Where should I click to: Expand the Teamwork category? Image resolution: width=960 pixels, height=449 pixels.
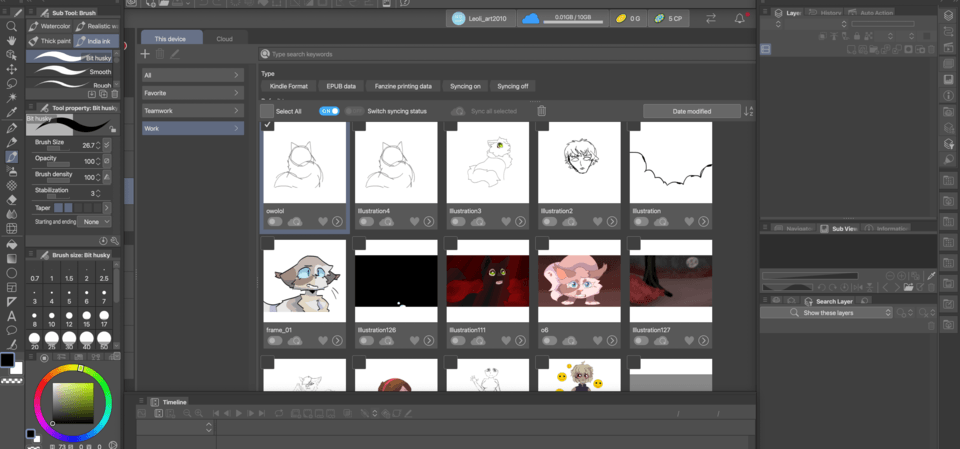(193, 111)
